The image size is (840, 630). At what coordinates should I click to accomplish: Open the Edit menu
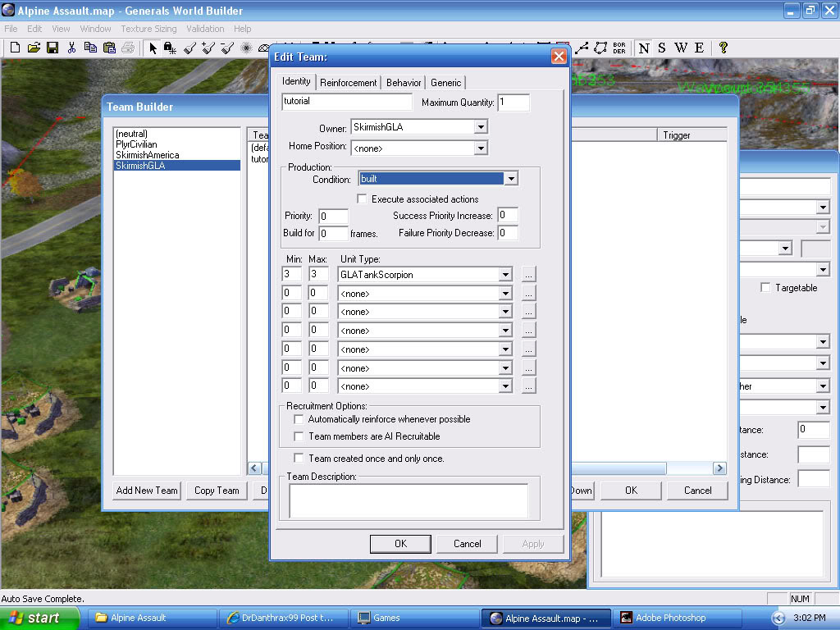34,29
